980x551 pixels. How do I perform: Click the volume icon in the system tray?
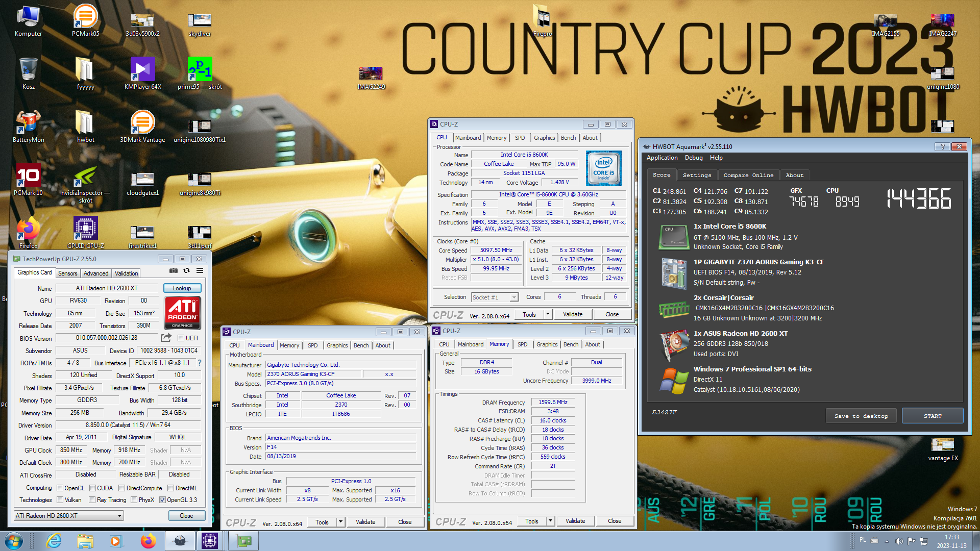[x=899, y=541]
